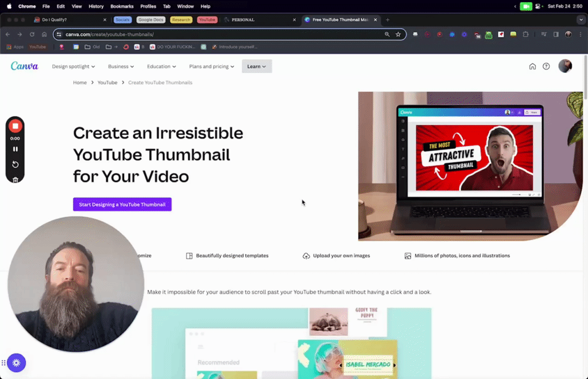The height and width of the screenshot is (379, 588).
Task: Click the browser forward arrow
Action: [20, 34]
